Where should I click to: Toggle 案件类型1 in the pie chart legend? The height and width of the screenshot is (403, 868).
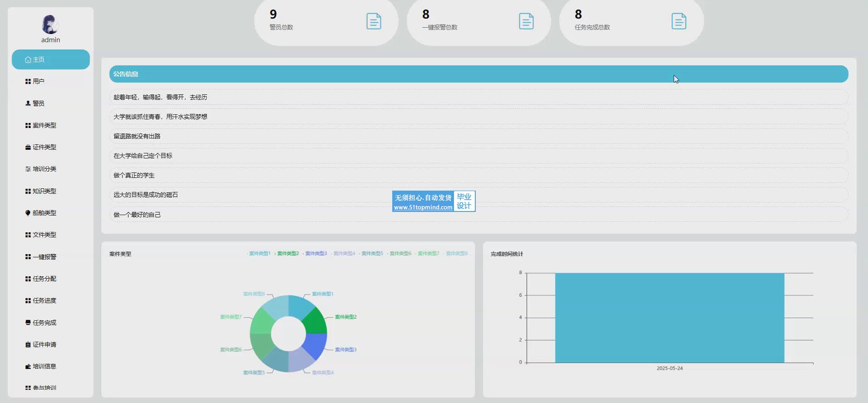click(259, 254)
